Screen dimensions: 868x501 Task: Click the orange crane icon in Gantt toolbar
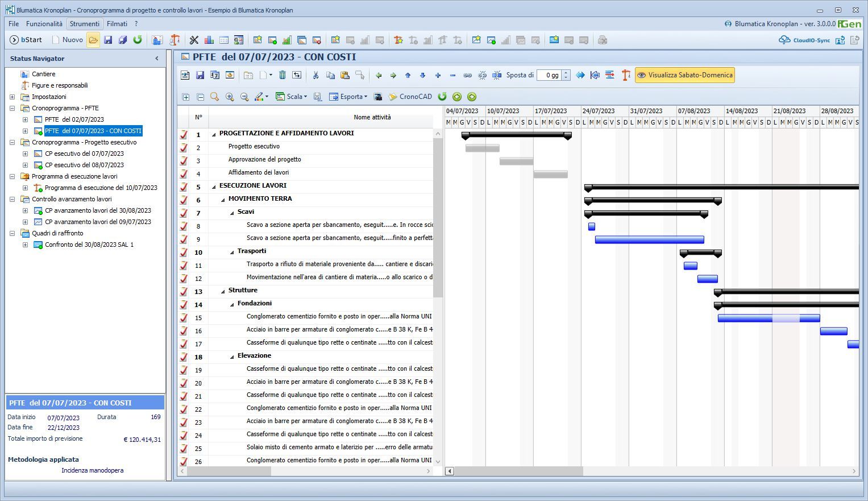pos(626,75)
